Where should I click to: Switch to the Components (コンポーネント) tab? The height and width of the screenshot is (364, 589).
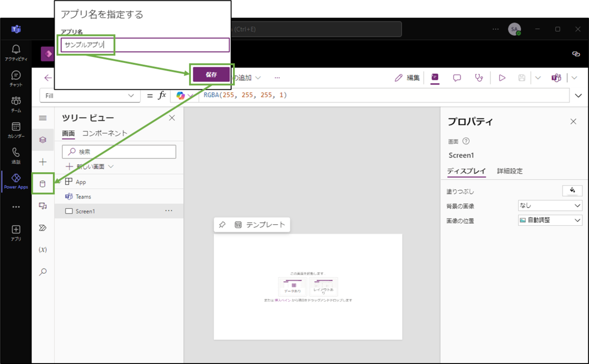point(105,133)
